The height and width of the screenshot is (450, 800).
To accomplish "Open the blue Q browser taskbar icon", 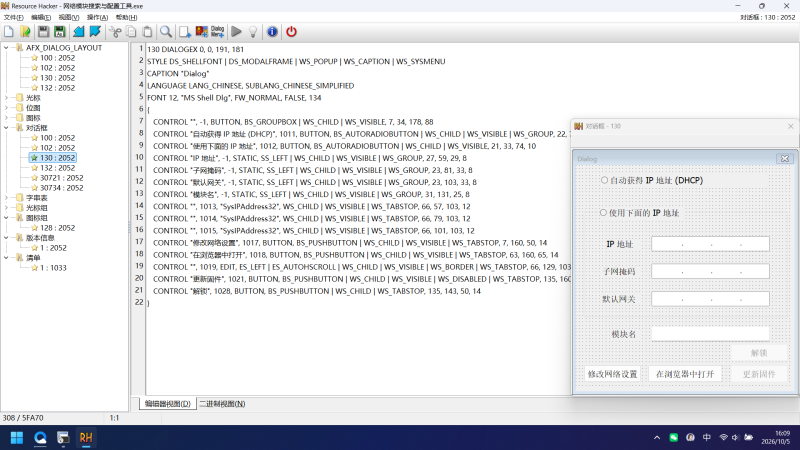I will pos(40,438).
